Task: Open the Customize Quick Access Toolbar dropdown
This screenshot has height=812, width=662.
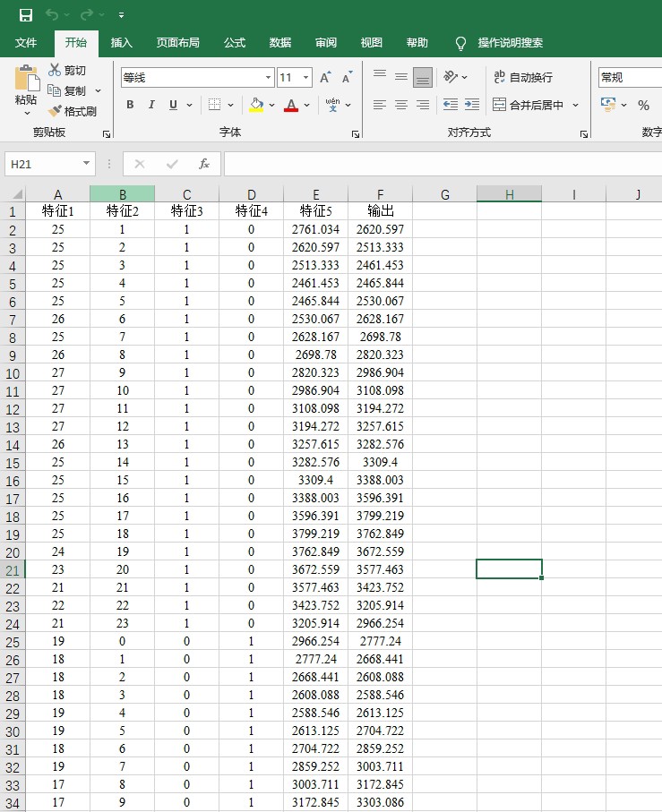Action: pos(121,15)
